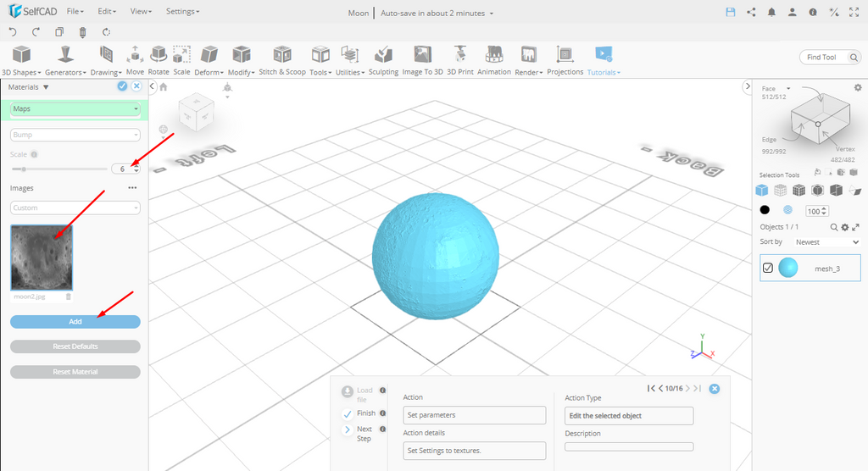Open the View menu
Image resolution: width=868 pixels, height=471 pixels.
tap(141, 11)
